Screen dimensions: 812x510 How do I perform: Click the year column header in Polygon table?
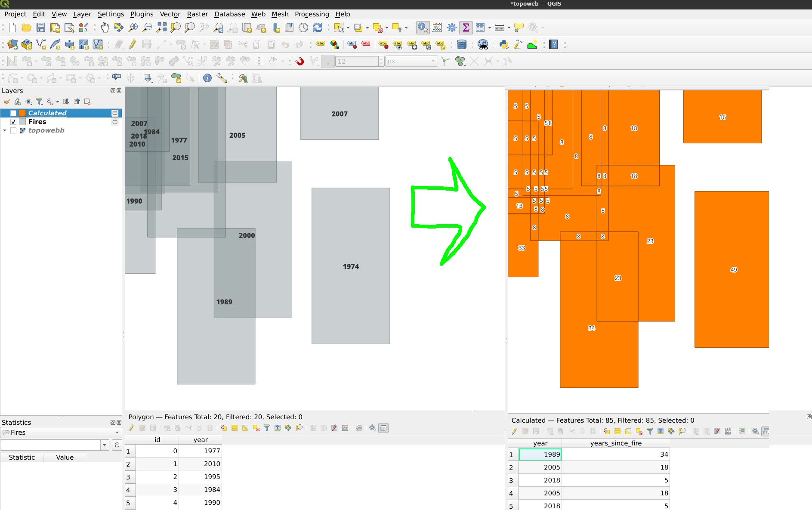point(201,439)
